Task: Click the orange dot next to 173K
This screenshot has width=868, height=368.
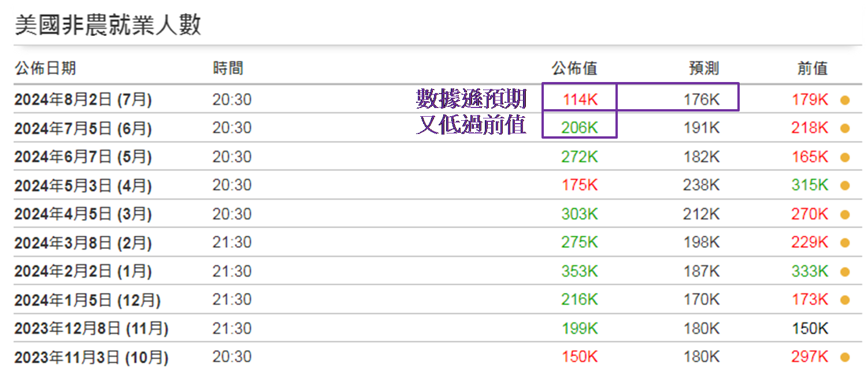Action: pos(844,300)
